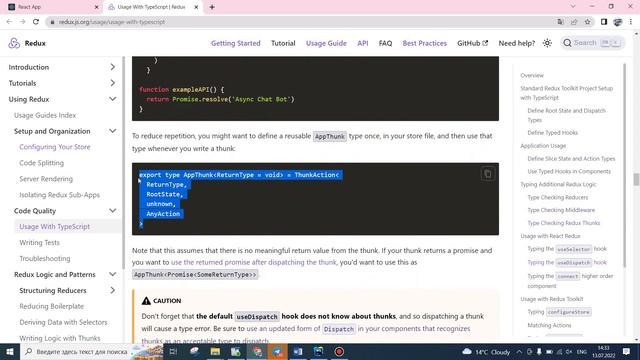This screenshot has width=640, height=360.
Task: Open the Best Practices nav item
Action: pos(424,43)
